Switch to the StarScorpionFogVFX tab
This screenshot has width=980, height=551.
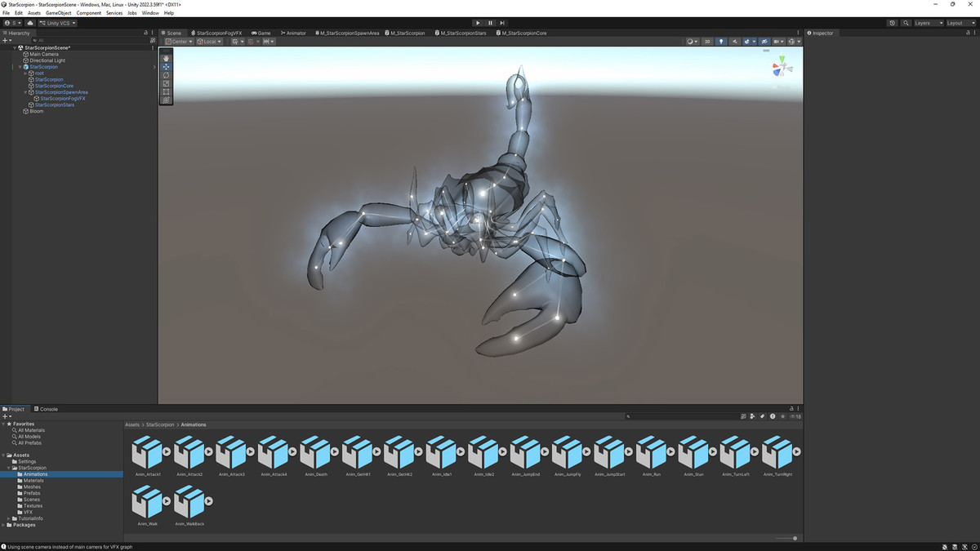tap(216, 33)
